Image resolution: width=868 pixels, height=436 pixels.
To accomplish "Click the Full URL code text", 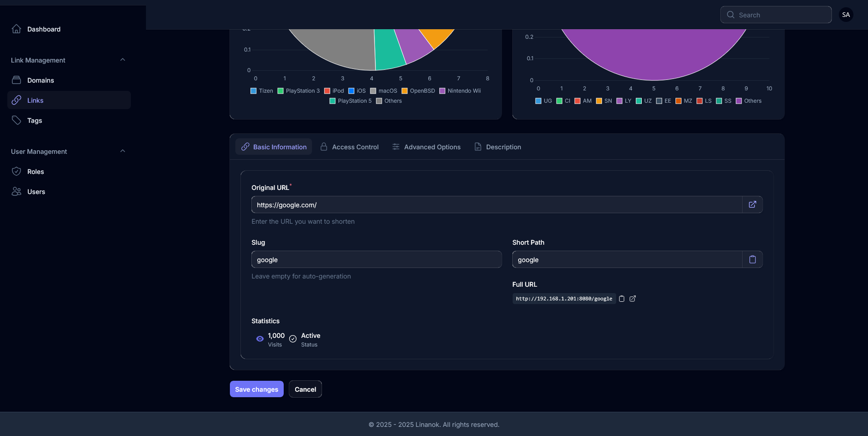I will (564, 299).
